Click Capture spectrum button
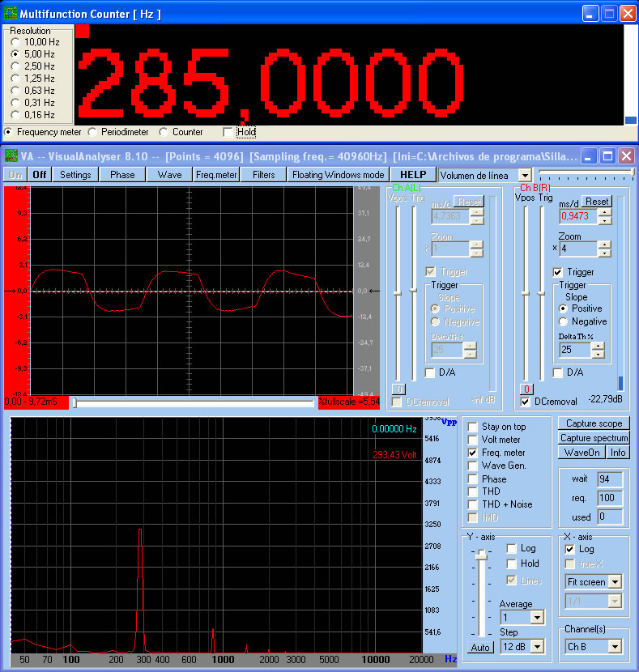Screen dimensions: 639x672 (593, 438)
